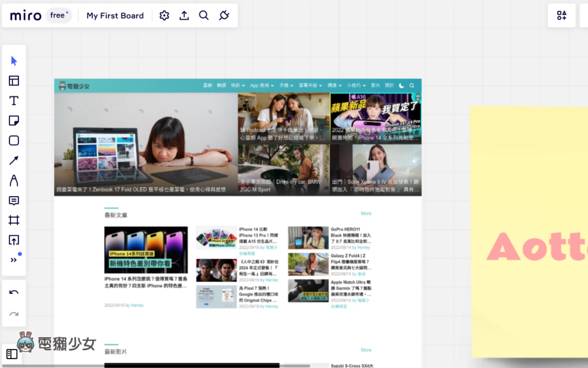Click the 最新 item in webpage header
The image size is (588, 368).
[208, 85]
